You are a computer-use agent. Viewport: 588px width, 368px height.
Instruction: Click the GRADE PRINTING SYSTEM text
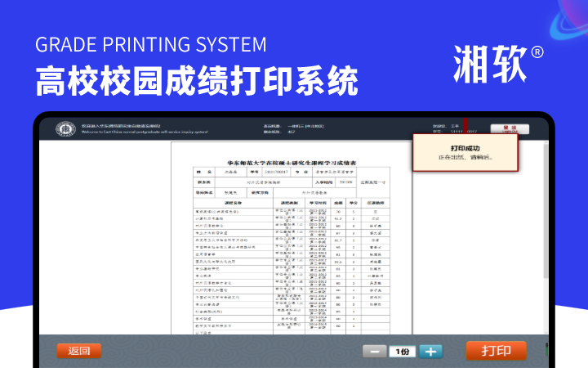click(x=151, y=43)
